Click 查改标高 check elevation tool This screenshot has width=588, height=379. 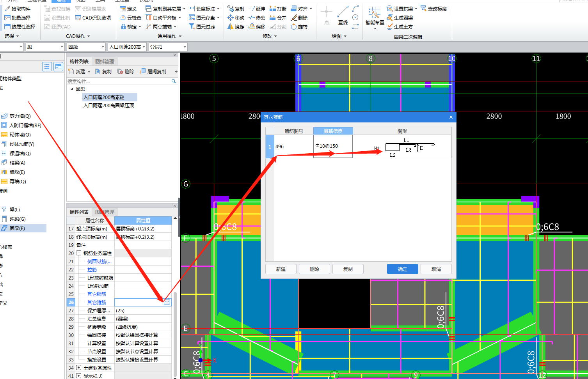point(433,9)
